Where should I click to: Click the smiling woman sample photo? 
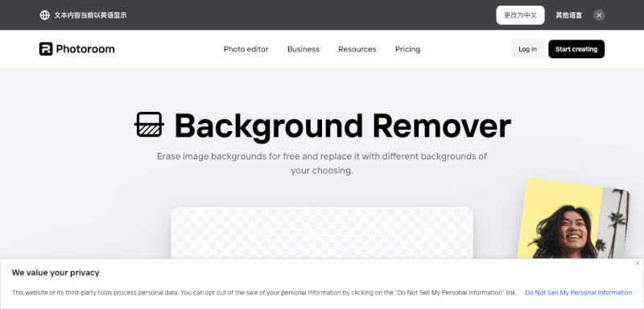click(x=573, y=220)
